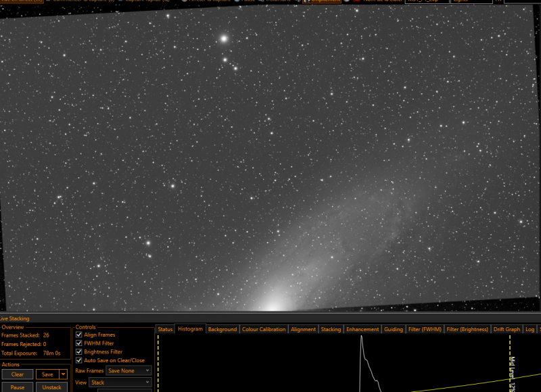Open the Background tab
Screen dimensions: 541x392
222,329
